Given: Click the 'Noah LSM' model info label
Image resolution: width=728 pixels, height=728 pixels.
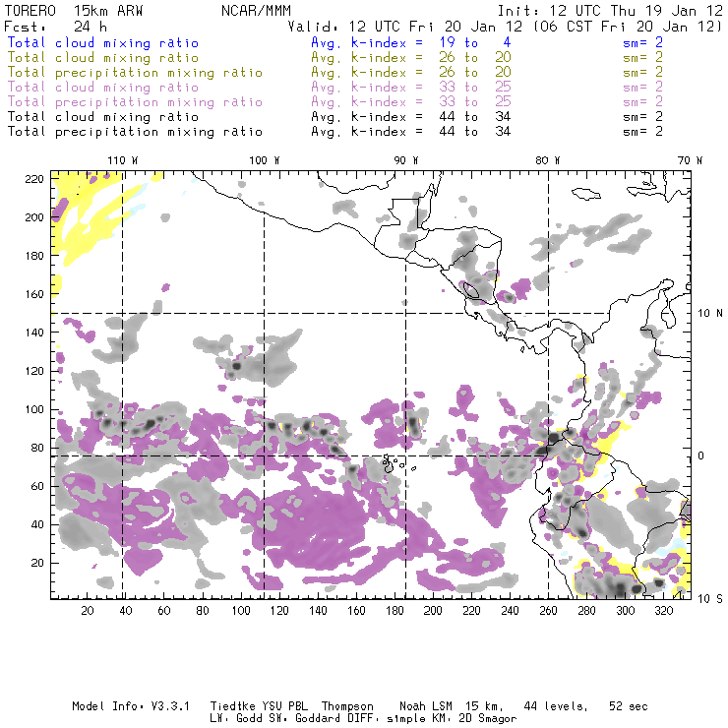Looking at the screenshot, I should pyautogui.click(x=426, y=706).
